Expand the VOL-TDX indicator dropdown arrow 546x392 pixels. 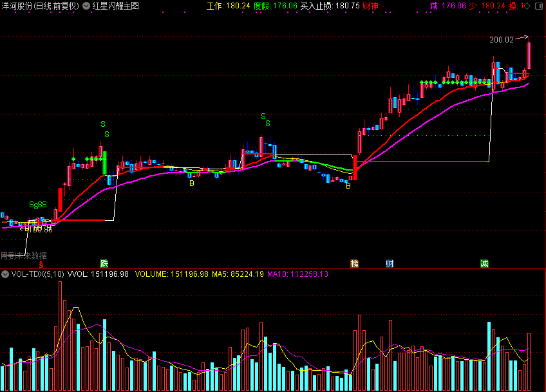point(5,274)
